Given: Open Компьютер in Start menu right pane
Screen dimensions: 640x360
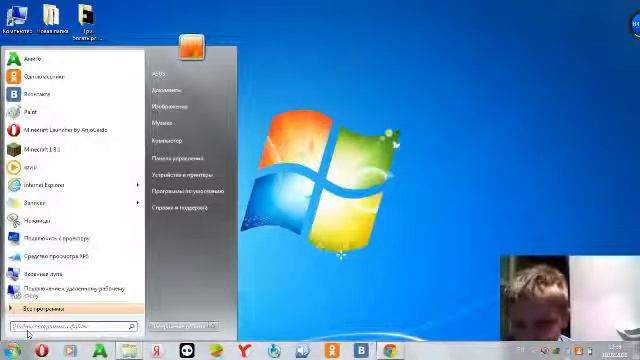Looking at the screenshot, I should click(167, 141).
